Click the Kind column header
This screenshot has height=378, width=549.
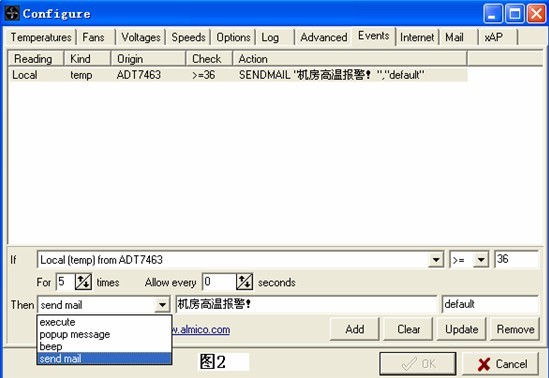click(x=87, y=58)
